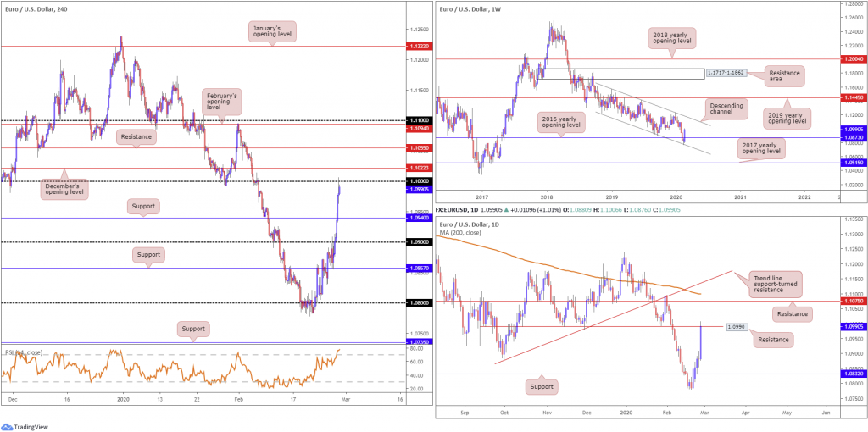This screenshot has width=868, height=432.
Task: Click the TradingView logo icon
Action: pos(7,426)
